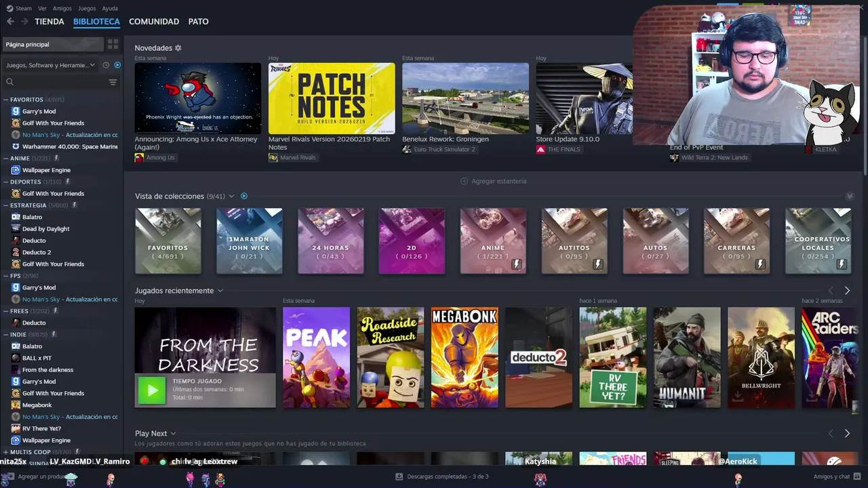Open grid view icon beside Página principal
Viewport: 868px width, 488px height.
113,44
